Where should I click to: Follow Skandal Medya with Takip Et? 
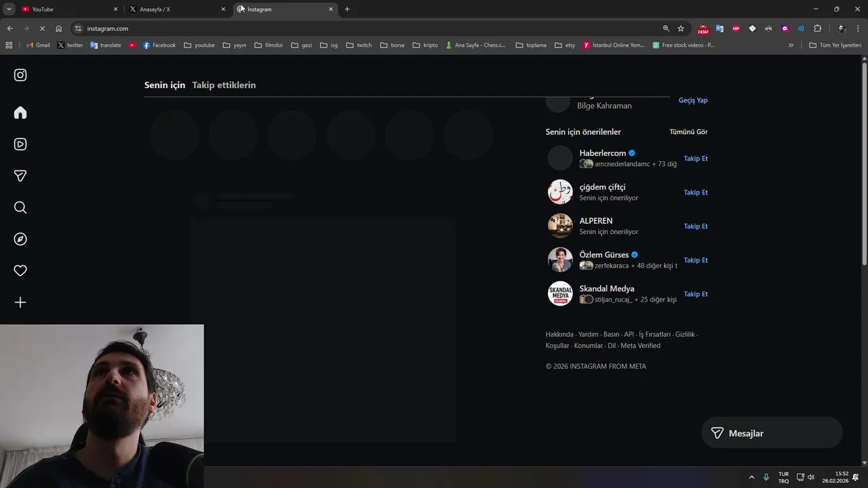[696, 294]
